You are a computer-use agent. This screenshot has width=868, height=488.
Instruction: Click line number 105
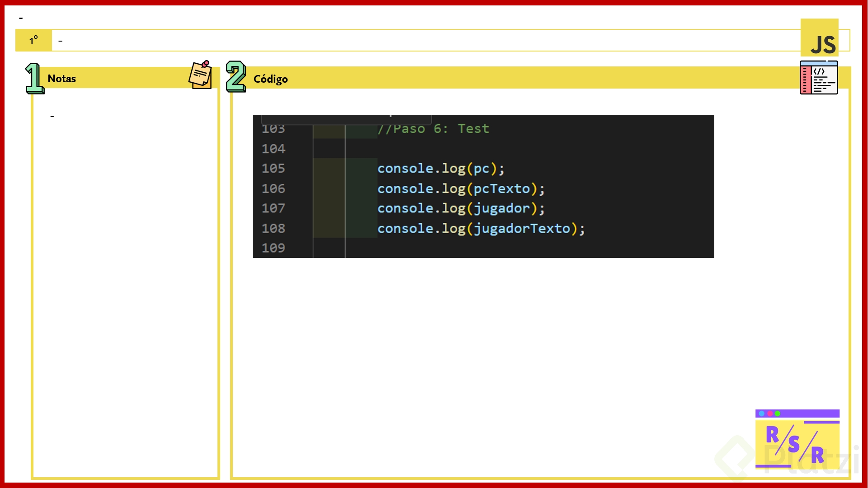click(x=274, y=169)
